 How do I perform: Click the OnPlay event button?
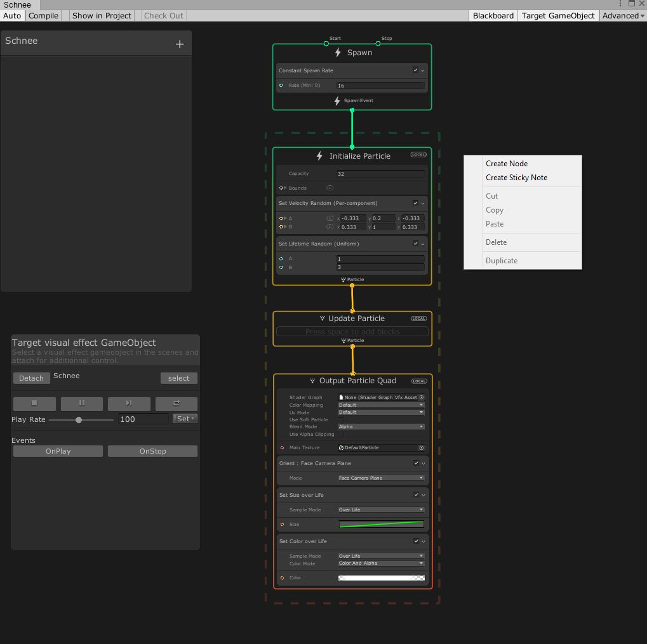tap(57, 450)
